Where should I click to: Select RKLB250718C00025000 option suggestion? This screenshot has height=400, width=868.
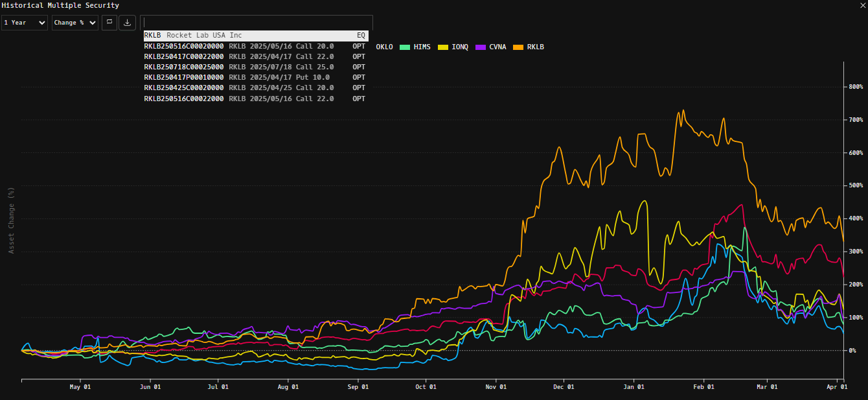[x=256, y=67]
